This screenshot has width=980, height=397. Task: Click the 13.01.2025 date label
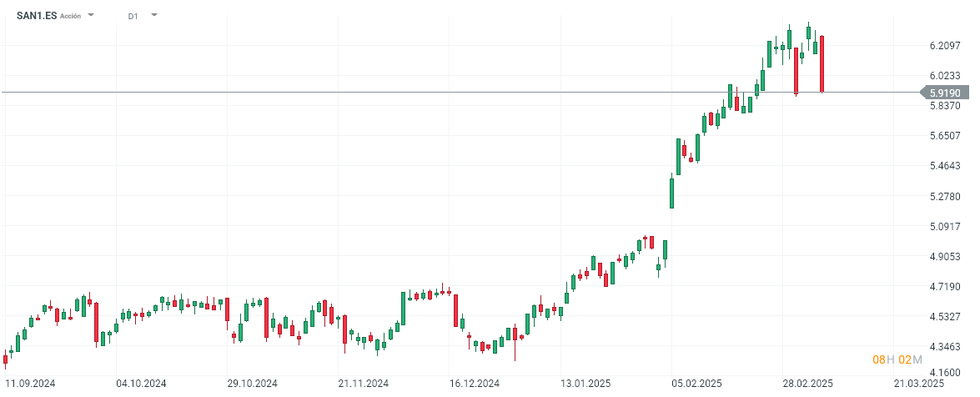(585, 384)
